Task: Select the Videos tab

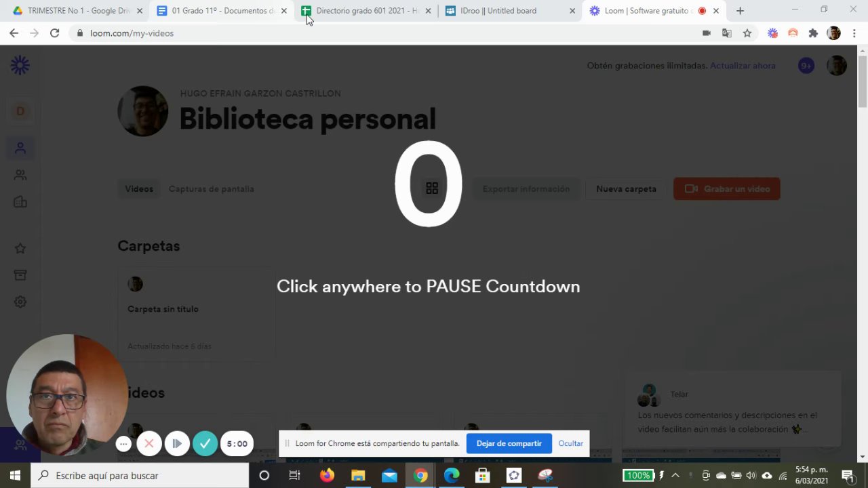Action: tap(139, 189)
